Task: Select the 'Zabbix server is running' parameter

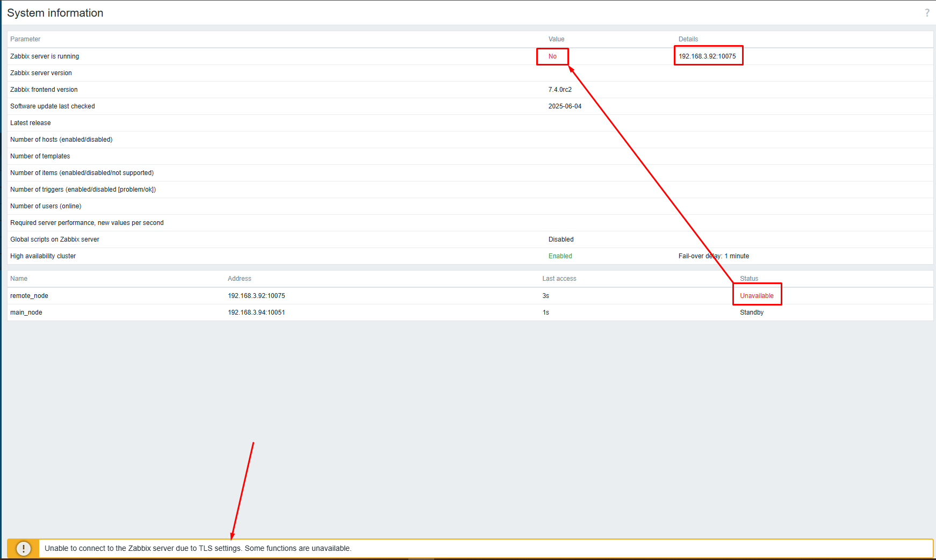Action: click(x=45, y=56)
